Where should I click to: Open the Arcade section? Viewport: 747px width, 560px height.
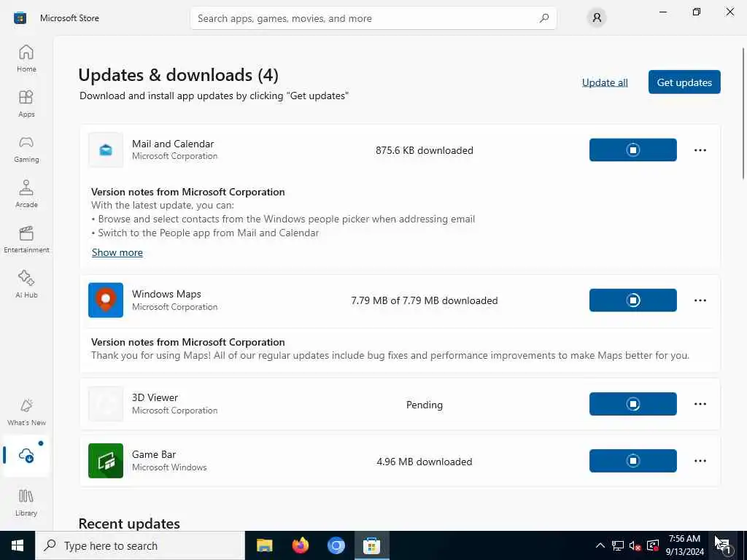coord(26,194)
